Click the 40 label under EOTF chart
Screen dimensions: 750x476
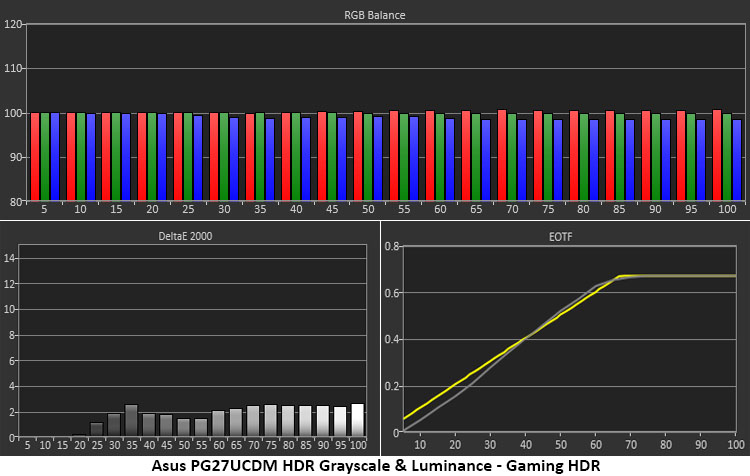[x=526, y=445]
